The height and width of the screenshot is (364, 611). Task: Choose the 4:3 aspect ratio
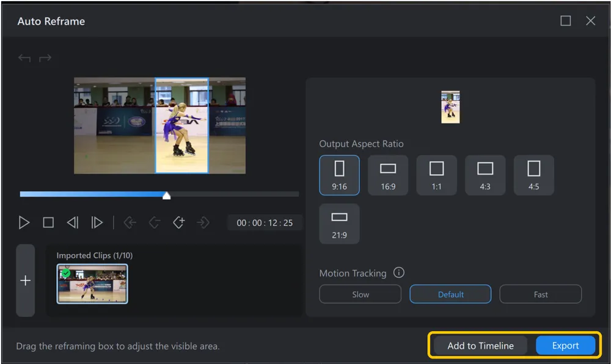(x=485, y=175)
